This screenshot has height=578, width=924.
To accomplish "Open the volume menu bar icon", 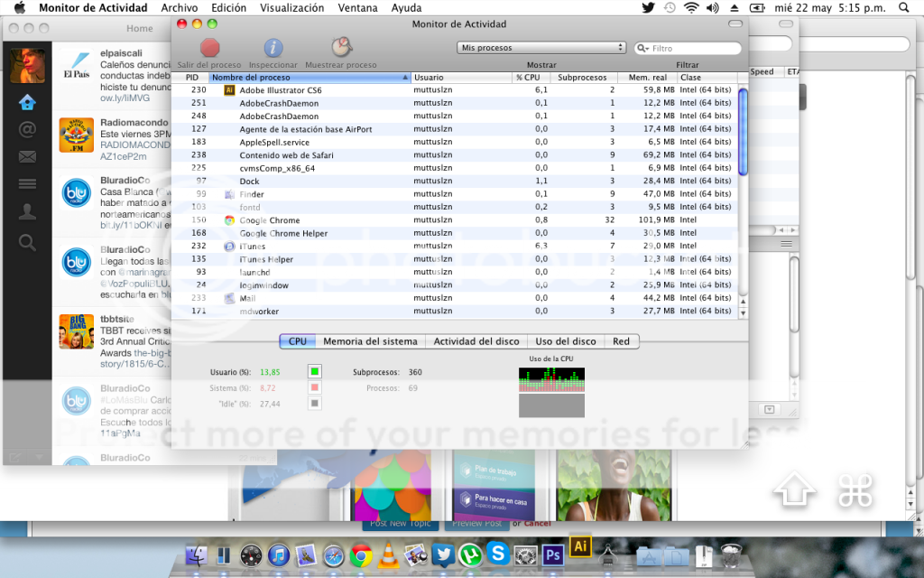I will click(713, 7).
